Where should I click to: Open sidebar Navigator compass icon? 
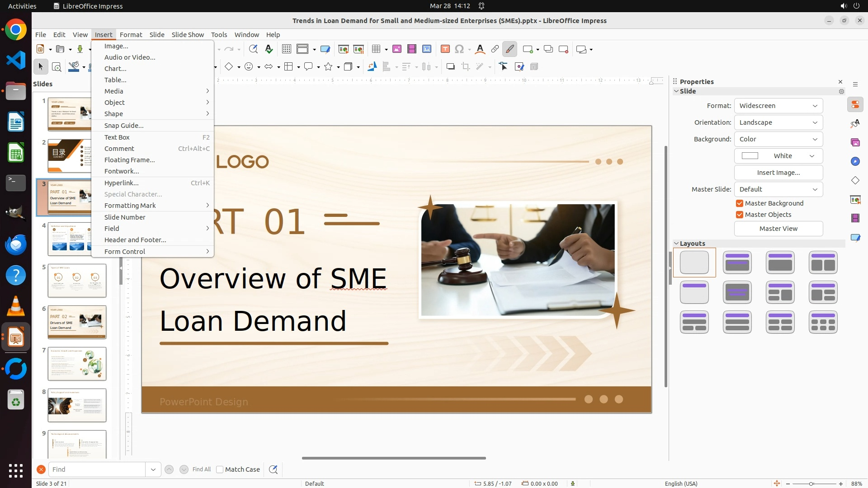point(855,161)
